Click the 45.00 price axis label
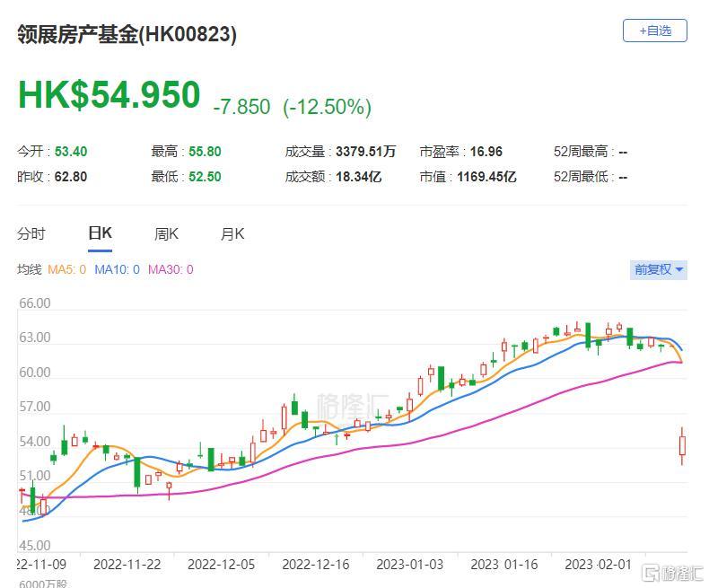This screenshot has width=709, height=588. tap(35, 546)
